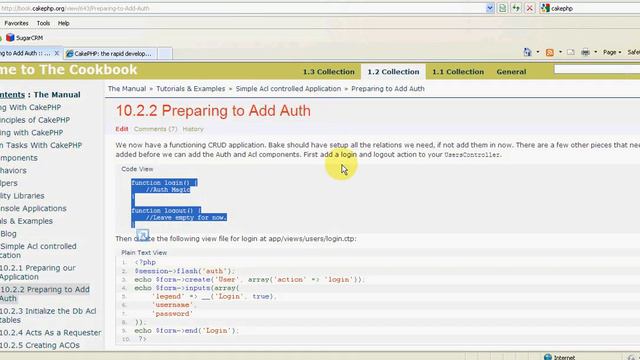Click the highlighted 'function login()' code line
The image size is (640, 360).
click(x=164, y=183)
